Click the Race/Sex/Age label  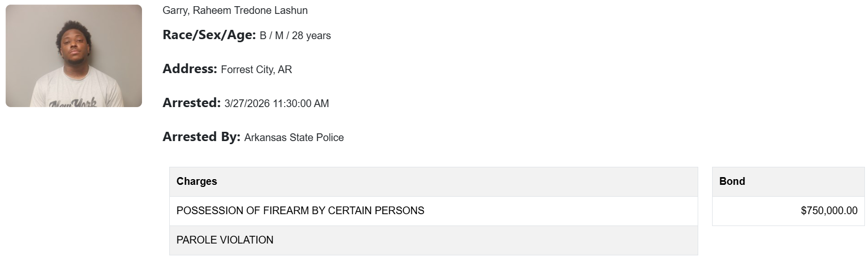pyautogui.click(x=209, y=35)
